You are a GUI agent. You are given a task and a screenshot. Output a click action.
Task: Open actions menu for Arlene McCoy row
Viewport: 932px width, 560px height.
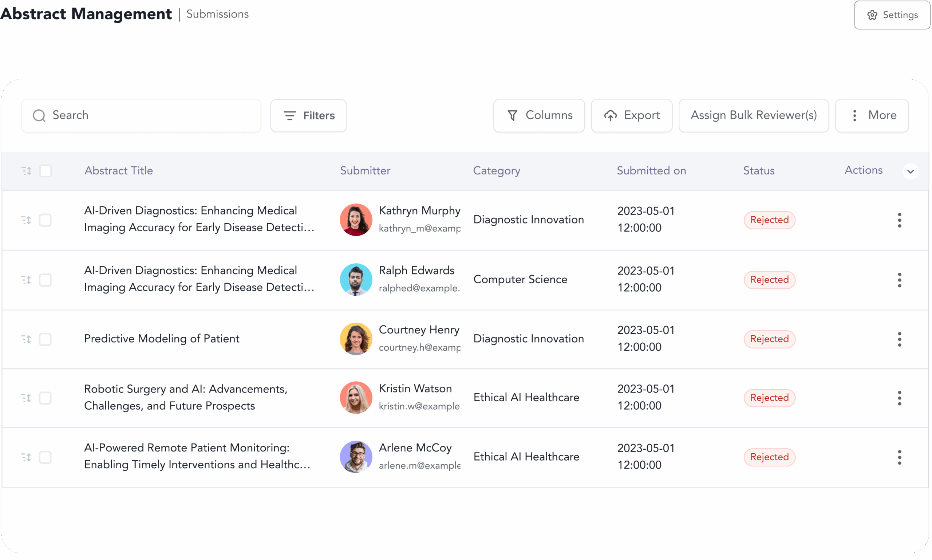899,457
